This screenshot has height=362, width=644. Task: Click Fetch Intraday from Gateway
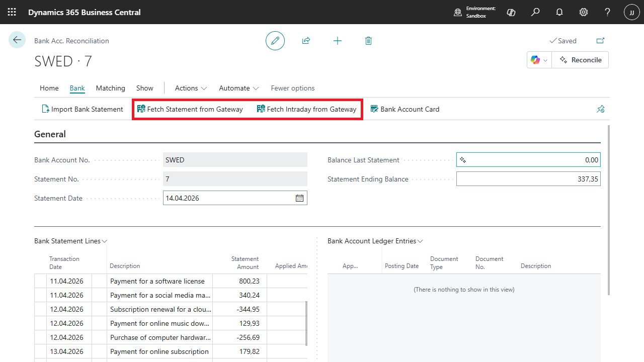click(x=306, y=109)
